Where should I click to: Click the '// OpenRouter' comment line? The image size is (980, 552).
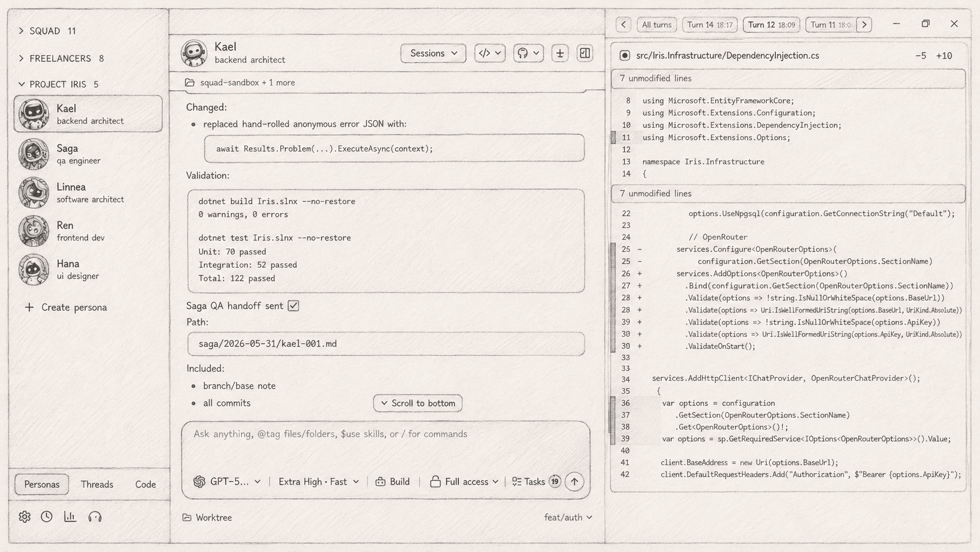click(x=718, y=238)
